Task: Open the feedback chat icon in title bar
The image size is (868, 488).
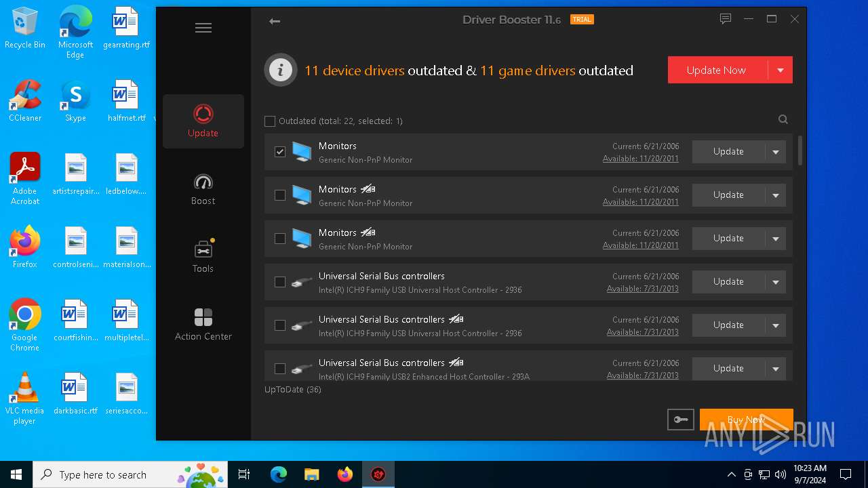Action: 726,19
